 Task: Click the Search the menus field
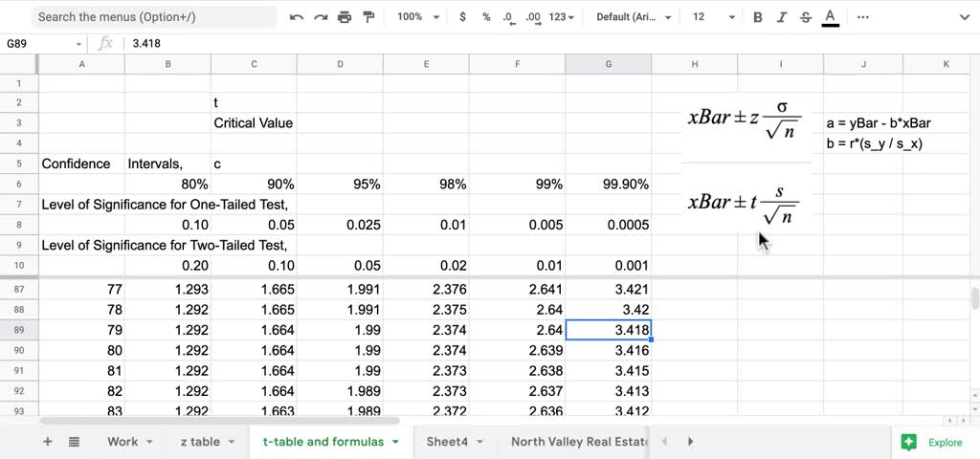[153, 17]
